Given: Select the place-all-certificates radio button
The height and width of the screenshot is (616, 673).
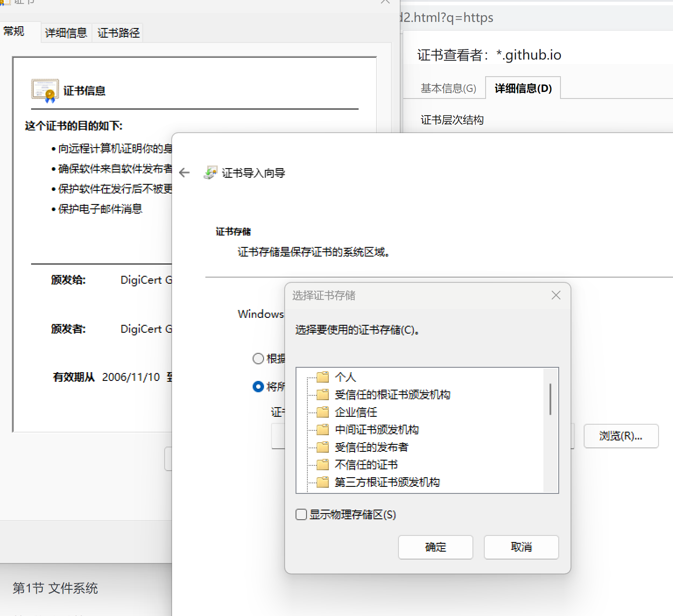Looking at the screenshot, I should pos(258,387).
